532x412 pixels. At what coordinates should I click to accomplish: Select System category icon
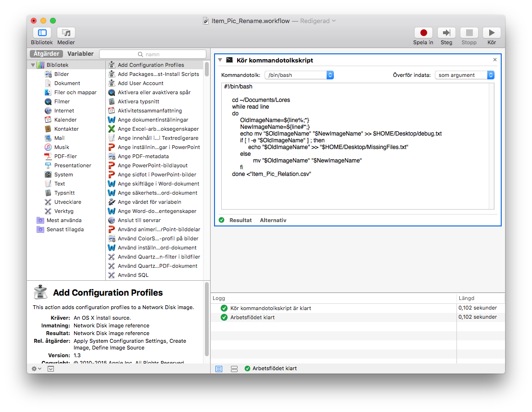pos(48,175)
